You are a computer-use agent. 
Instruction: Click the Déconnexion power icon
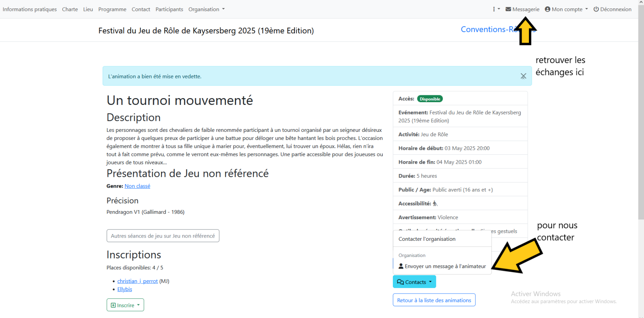pos(596,9)
